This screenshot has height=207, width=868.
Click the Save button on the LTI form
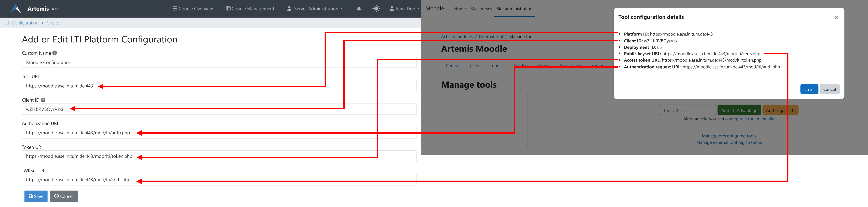[x=36, y=196]
